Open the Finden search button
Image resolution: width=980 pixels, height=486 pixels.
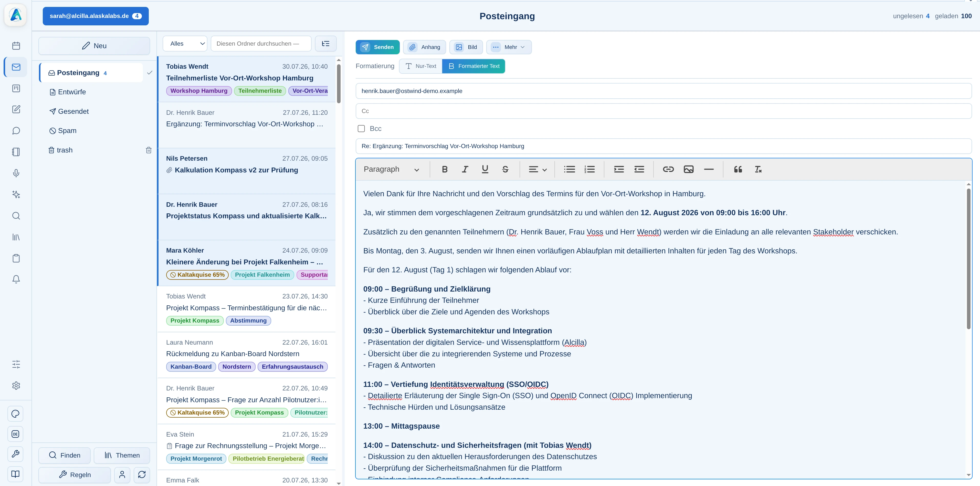click(65, 455)
